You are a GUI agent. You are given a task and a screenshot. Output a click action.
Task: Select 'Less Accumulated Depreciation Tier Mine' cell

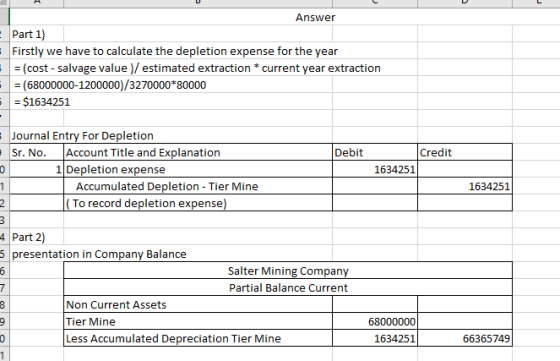[198, 338]
